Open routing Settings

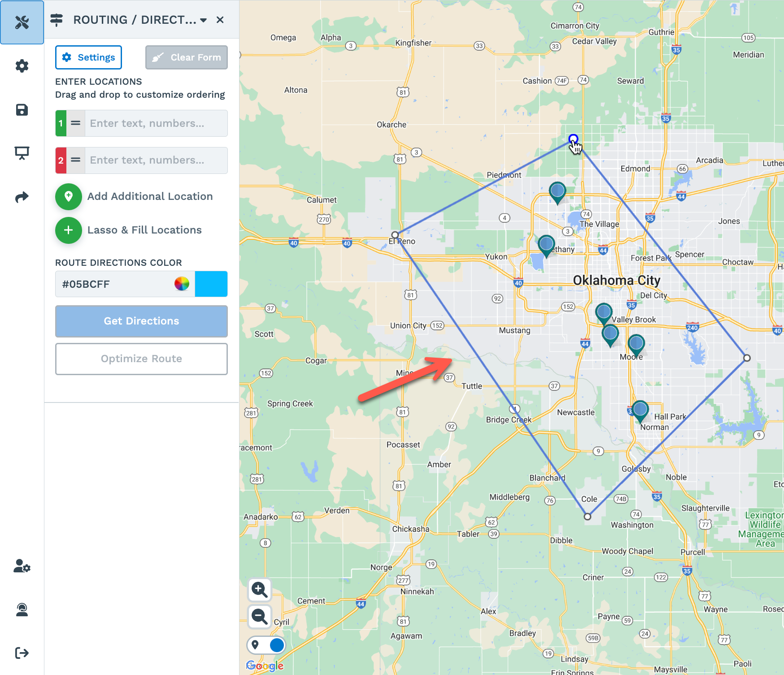click(x=88, y=57)
